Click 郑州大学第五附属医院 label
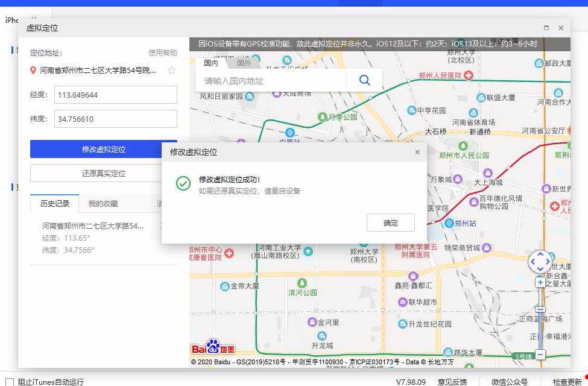Screen dimensions: 588x386 [416, 251]
